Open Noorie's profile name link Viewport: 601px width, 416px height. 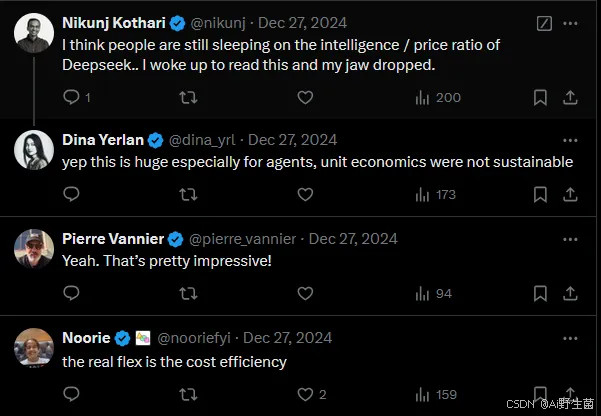(x=86, y=337)
